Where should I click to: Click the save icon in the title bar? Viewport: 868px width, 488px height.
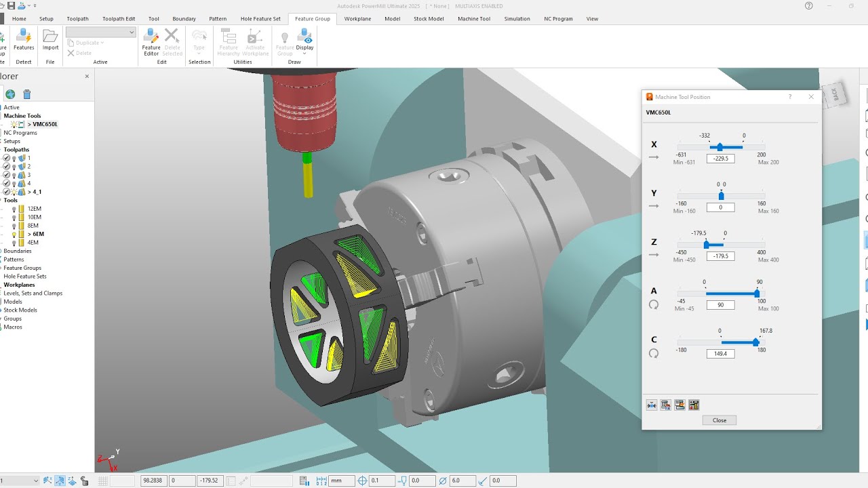pyautogui.click(x=11, y=5)
